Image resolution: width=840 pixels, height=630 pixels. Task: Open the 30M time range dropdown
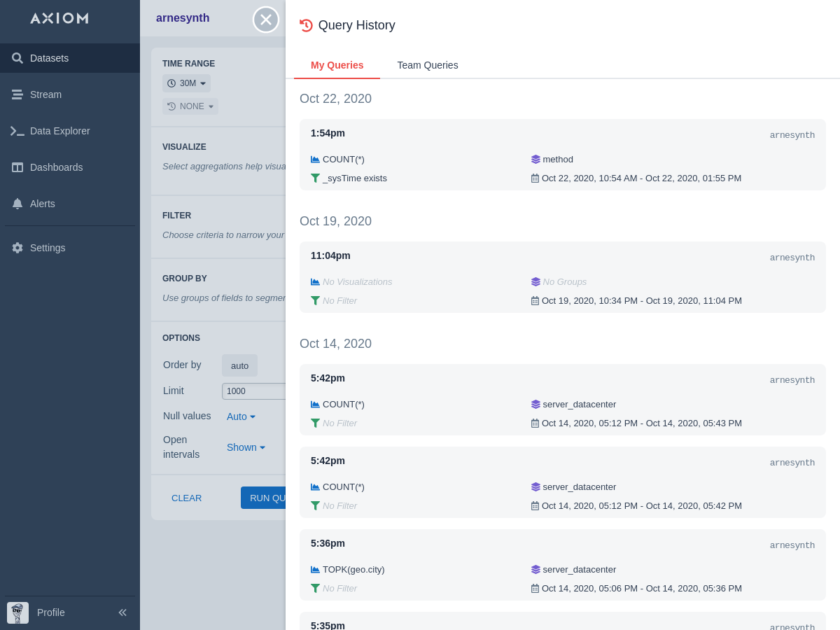click(186, 83)
